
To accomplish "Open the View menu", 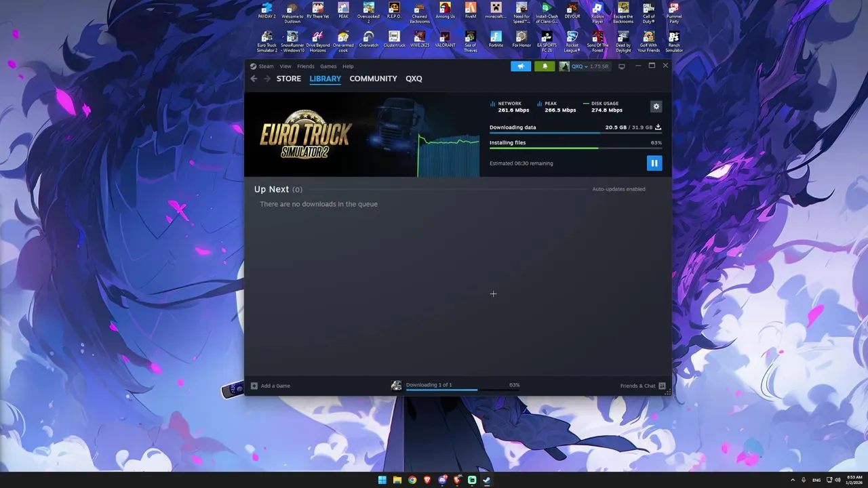I will click(x=285, y=66).
